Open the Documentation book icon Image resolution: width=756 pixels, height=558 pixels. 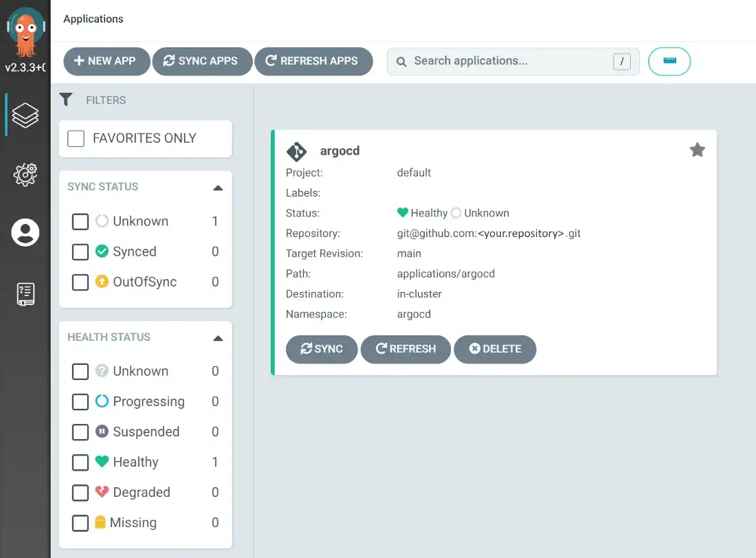(x=25, y=294)
